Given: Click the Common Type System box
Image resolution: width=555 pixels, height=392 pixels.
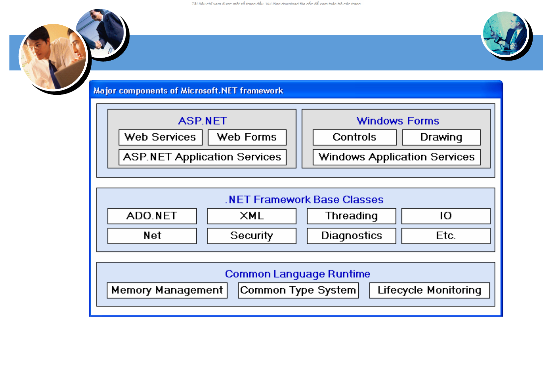Looking at the screenshot, I should pos(298,290).
